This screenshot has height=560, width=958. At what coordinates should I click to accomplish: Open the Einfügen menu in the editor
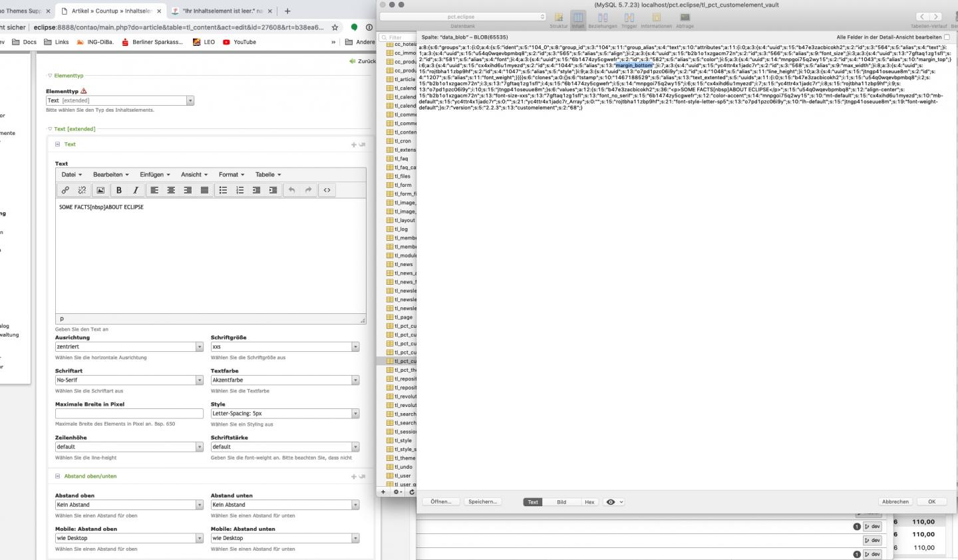pyautogui.click(x=154, y=175)
